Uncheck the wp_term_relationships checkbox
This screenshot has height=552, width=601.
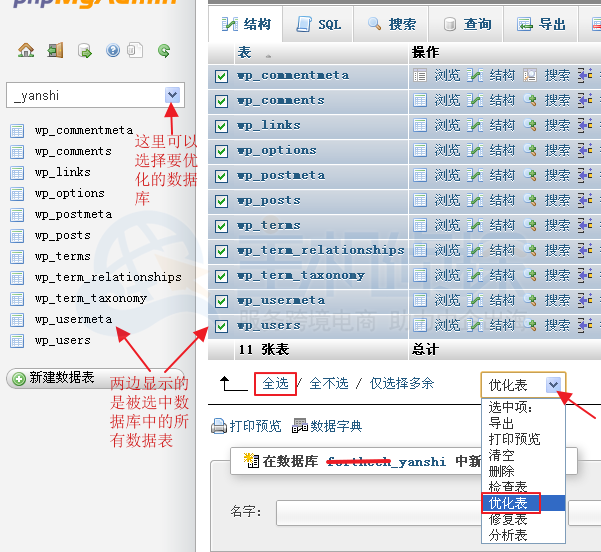pyautogui.click(x=221, y=251)
